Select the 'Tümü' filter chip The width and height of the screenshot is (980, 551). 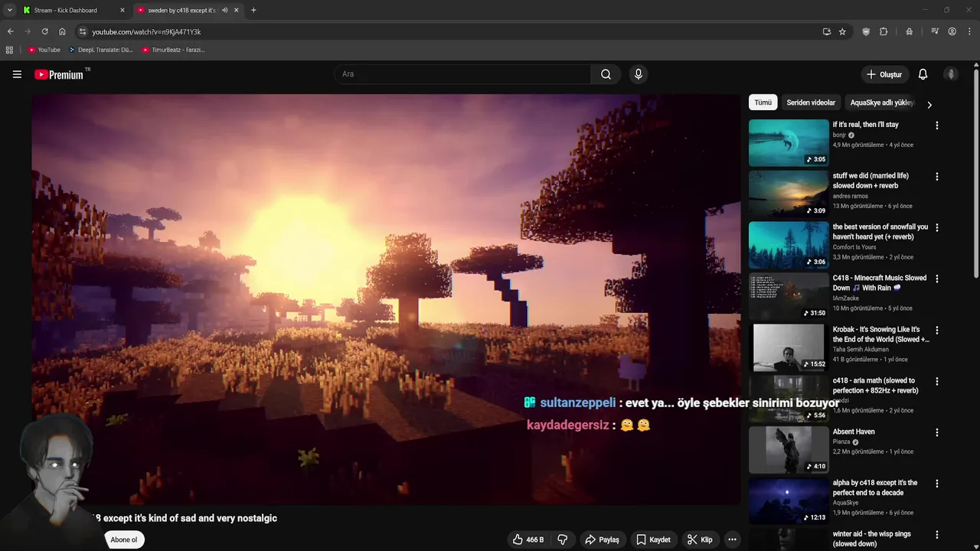[763, 103]
